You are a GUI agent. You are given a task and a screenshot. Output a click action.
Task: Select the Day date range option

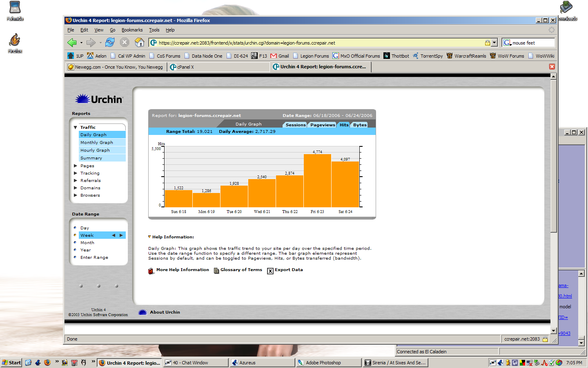coord(85,228)
